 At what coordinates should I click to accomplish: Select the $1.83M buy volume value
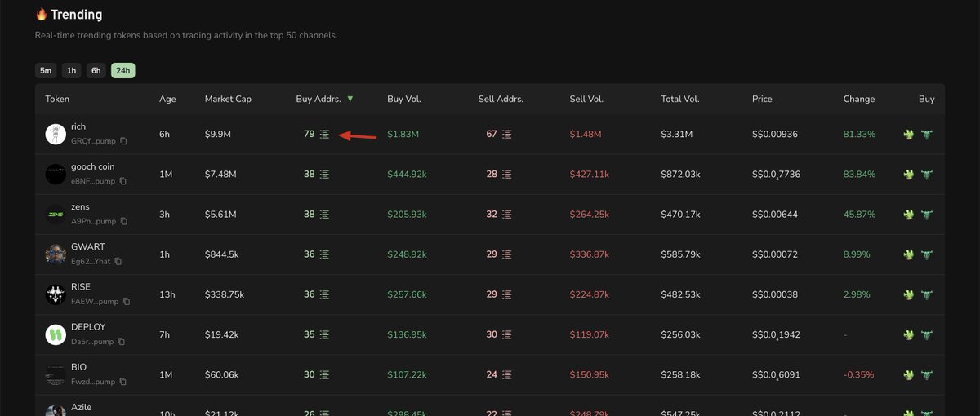[403, 134]
